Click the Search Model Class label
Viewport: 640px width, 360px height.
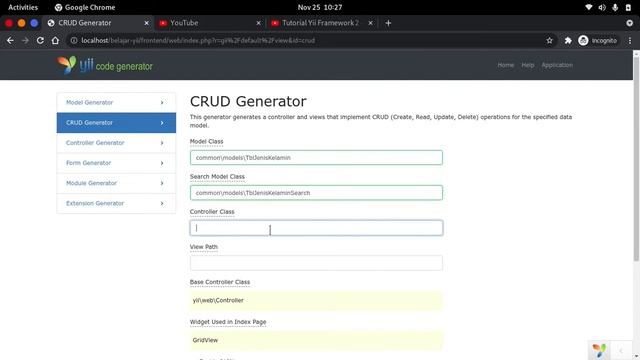click(x=217, y=176)
